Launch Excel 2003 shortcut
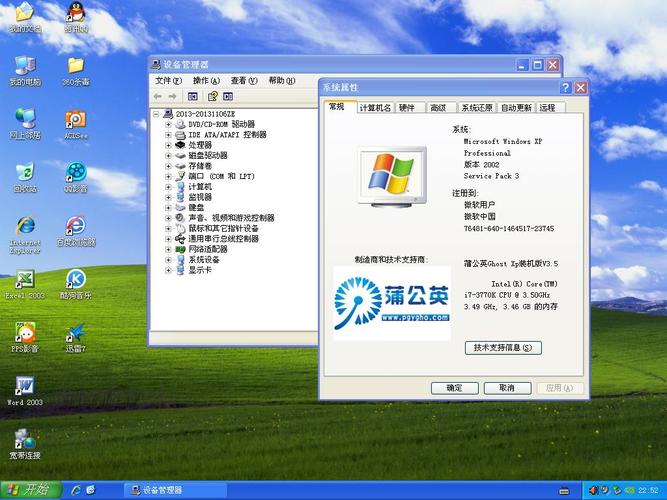This screenshot has width=667, height=500. click(x=25, y=284)
